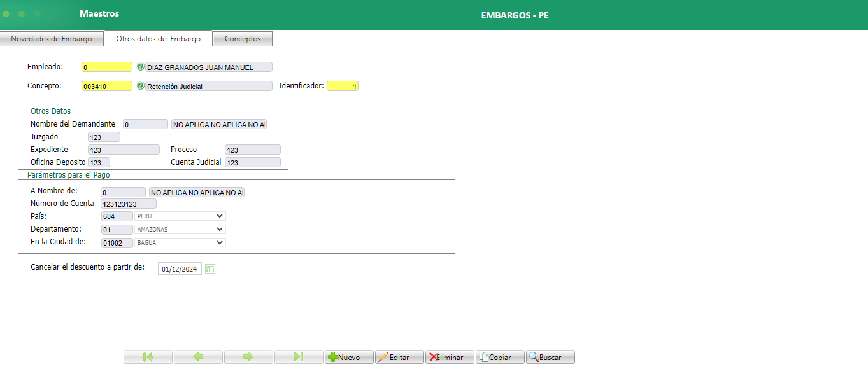Open help lookup beside the Concepto field
Screen dimensions: 868x376
(x=140, y=86)
